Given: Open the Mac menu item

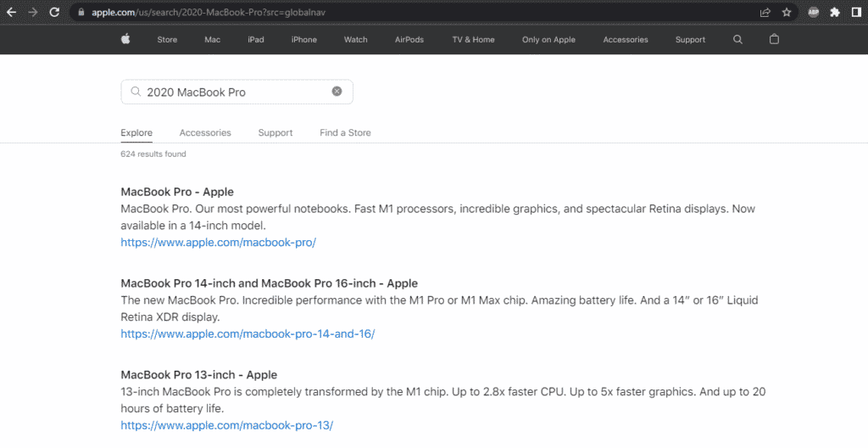Looking at the screenshot, I should [x=212, y=40].
